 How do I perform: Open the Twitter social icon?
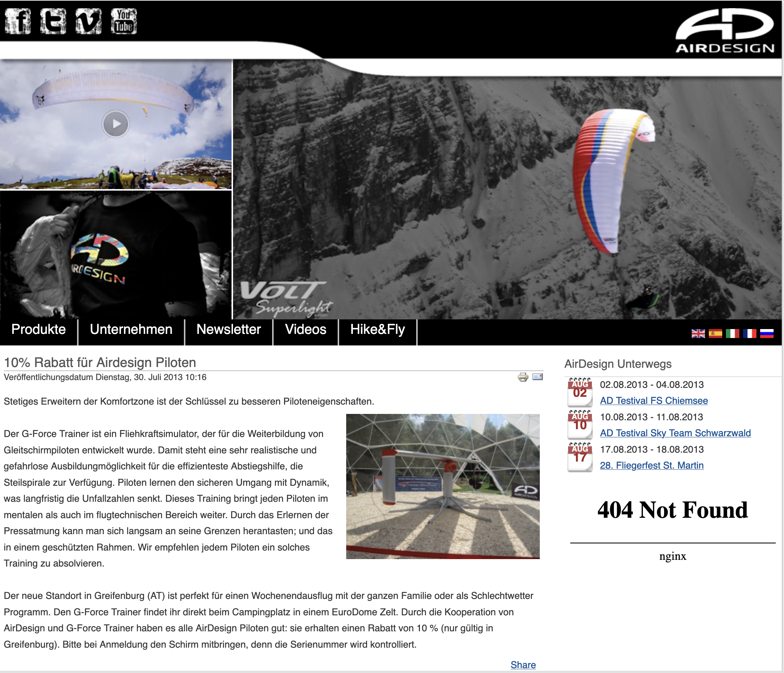click(x=53, y=21)
